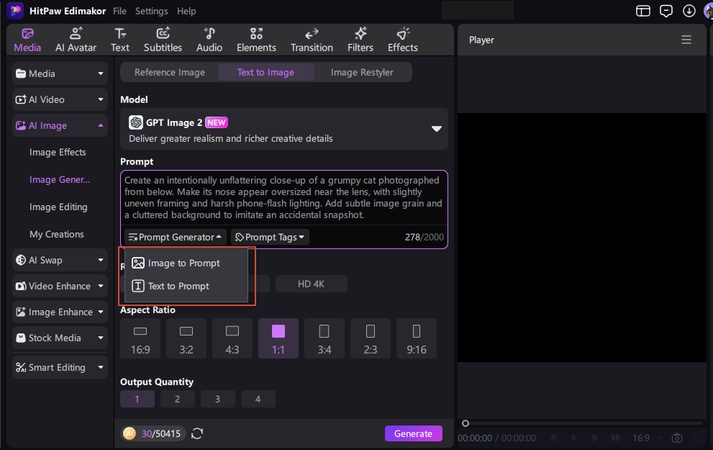Switch to the Text to Image tab
The image size is (713, 450).
pyautogui.click(x=266, y=72)
